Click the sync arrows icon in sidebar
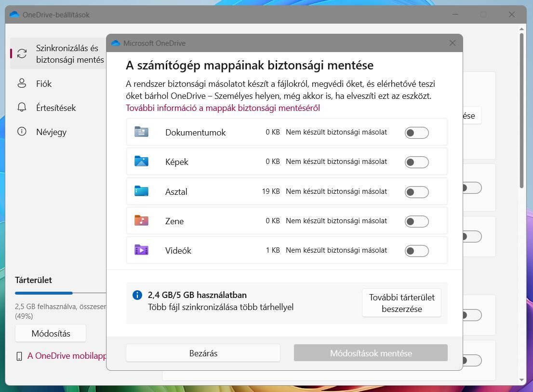533x392 pixels. tap(22, 54)
